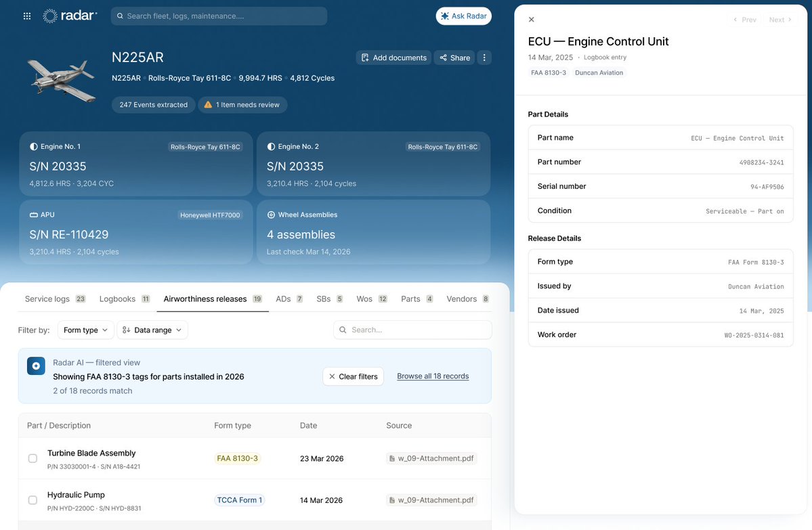Switch to the Service logs tab
Screen dimensions: 812x530
55,299
